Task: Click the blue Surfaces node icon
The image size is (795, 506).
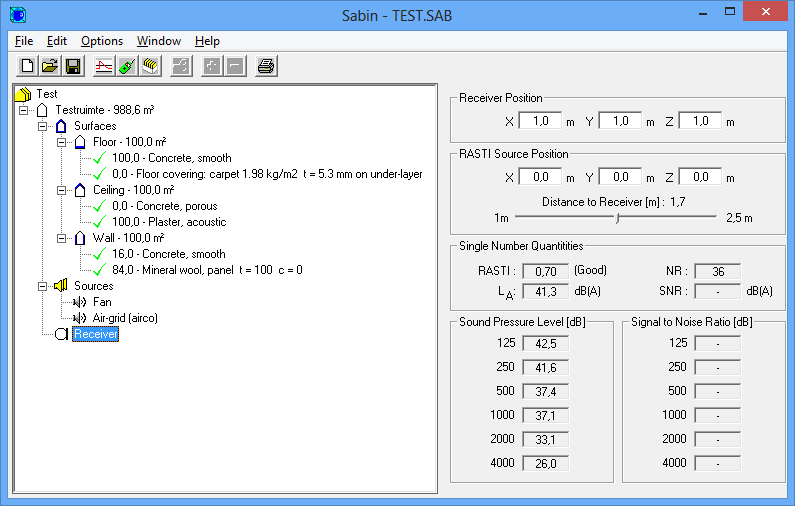Action: click(61, 126)
